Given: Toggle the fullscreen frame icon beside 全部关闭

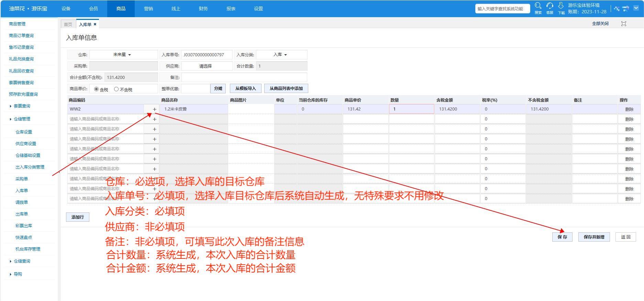Looking at the screenshot, I should point(624,24).
